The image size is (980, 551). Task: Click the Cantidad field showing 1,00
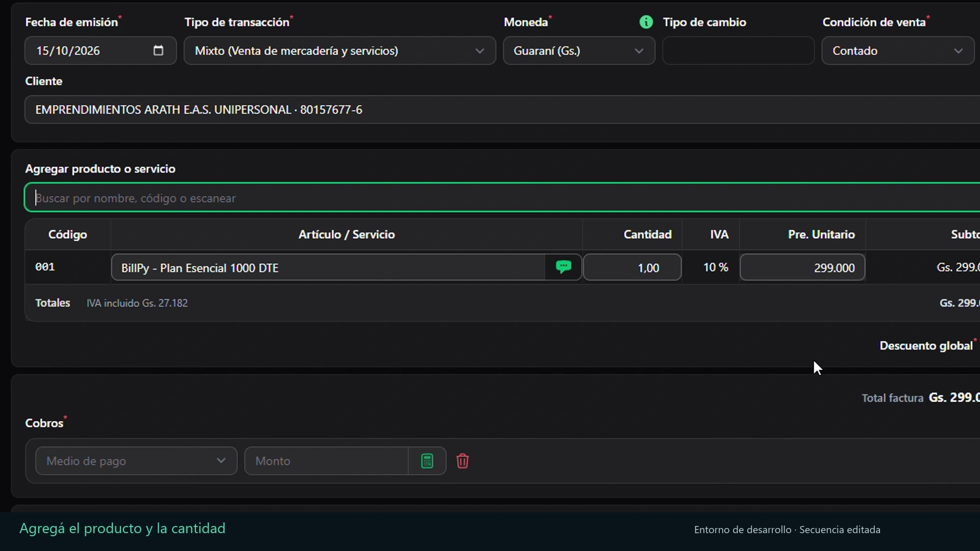pos(632,267)
